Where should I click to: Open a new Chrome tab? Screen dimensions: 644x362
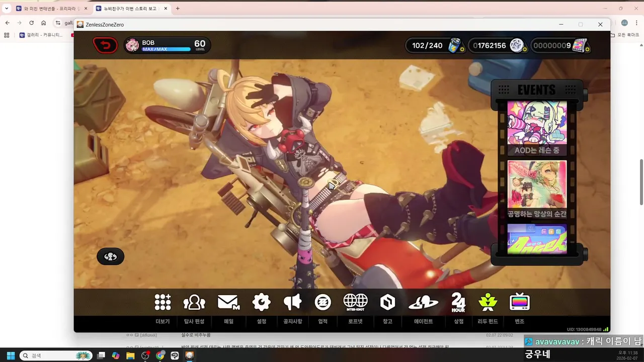tap(178, 9)
